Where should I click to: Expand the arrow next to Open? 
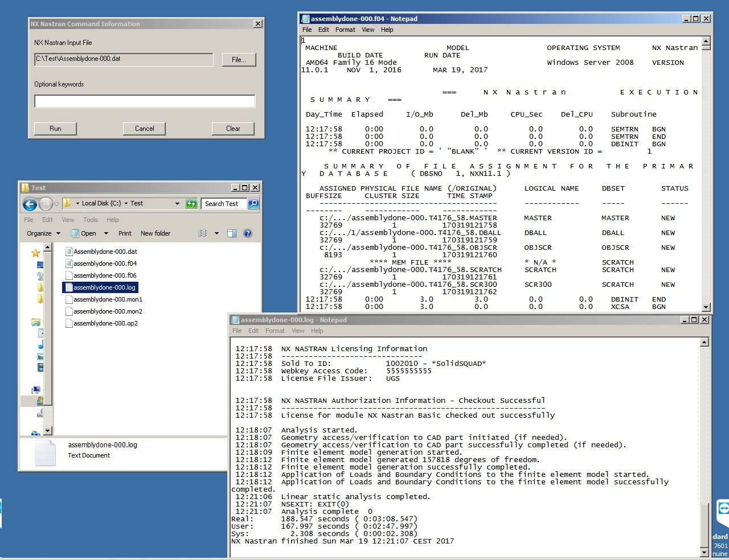coord(106,233)
